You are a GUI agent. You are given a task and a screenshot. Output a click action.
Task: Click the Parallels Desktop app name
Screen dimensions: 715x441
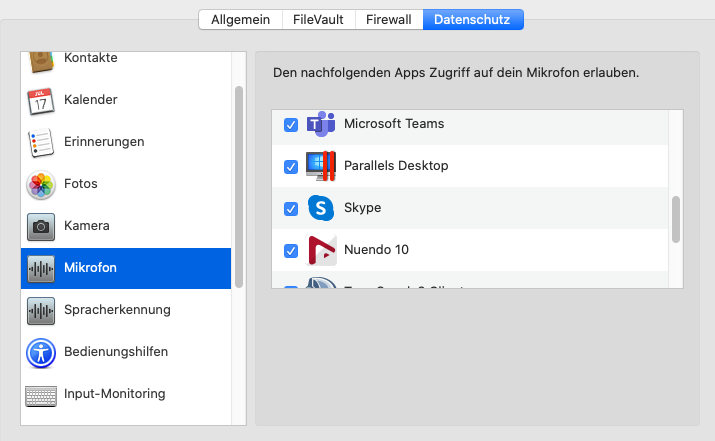396,166
